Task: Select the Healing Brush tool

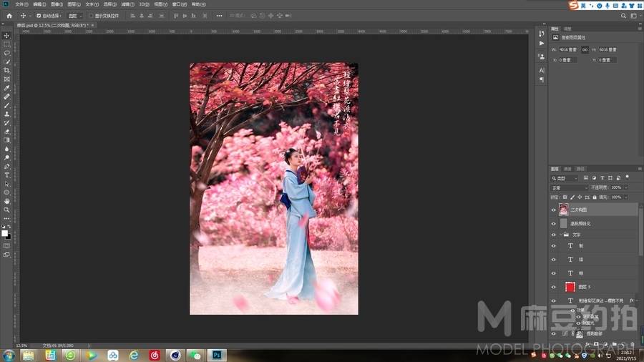Action: 6,97
